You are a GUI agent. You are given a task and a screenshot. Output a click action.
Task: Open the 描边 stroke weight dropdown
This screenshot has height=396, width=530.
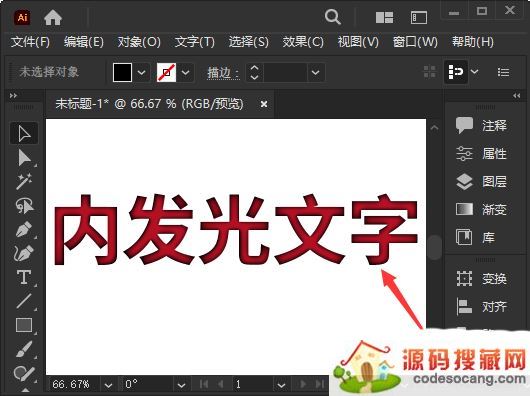click(315, 72)
